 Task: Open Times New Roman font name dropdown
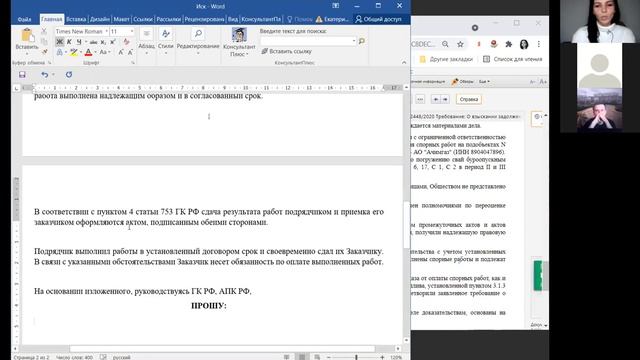(107, 31)
